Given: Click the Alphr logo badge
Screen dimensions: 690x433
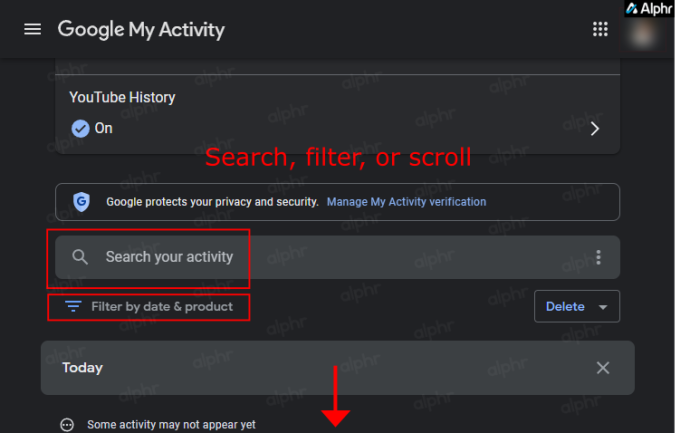Looking at the screenshot, I should click(x=649, y=8).
